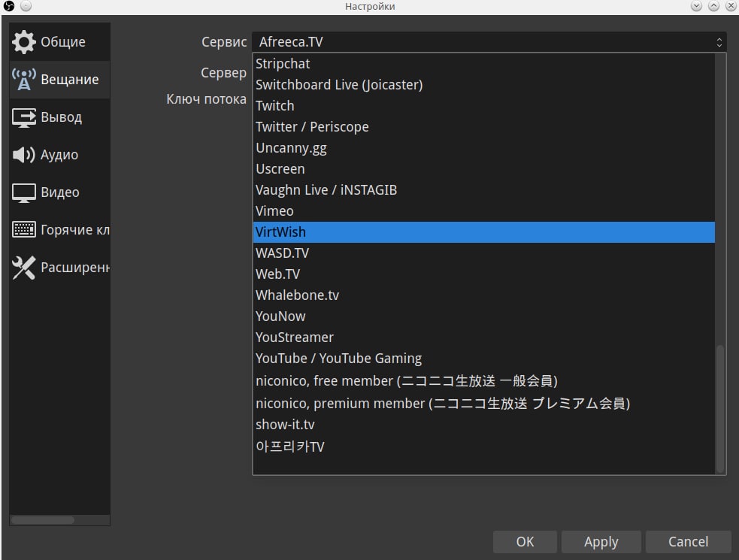Select Twitch in the service list
The image size is (739, 560).
pos(484,105)
